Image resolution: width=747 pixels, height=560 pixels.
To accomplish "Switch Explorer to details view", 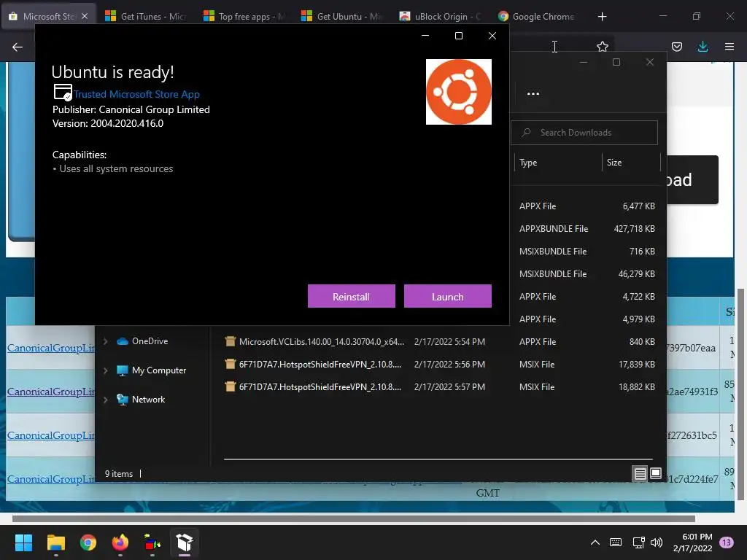I will 640,473.
